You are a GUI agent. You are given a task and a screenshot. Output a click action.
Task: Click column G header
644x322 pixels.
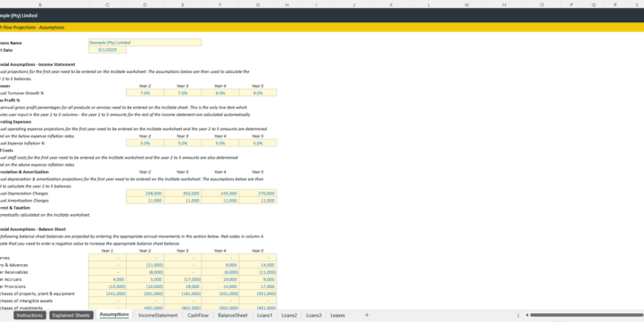tap(258, 4)
